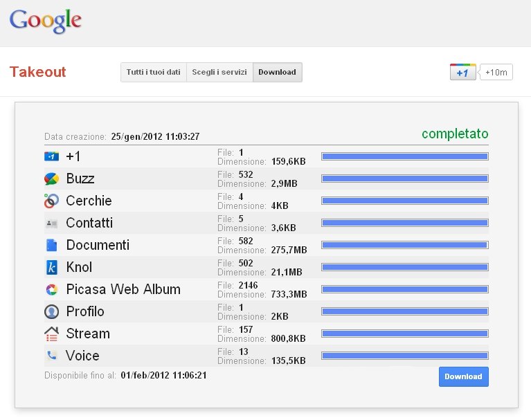Click the Contatti contact card icon

point(51,223)
